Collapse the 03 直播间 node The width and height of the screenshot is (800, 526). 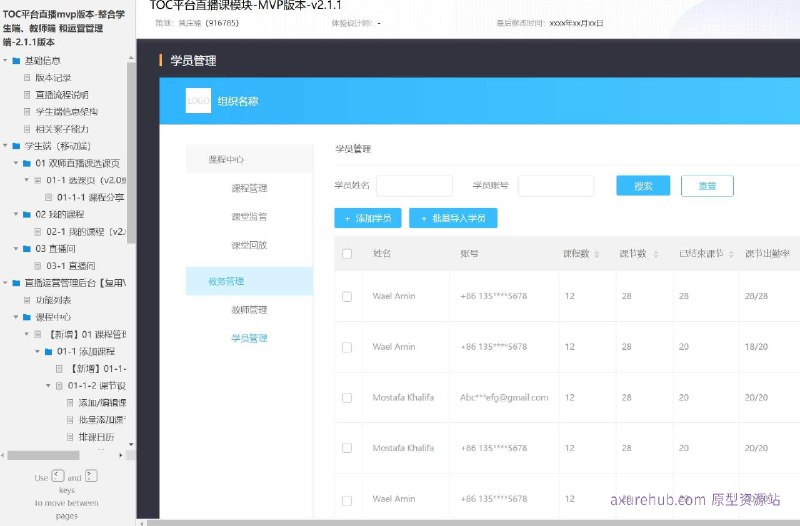coord(16,248)
